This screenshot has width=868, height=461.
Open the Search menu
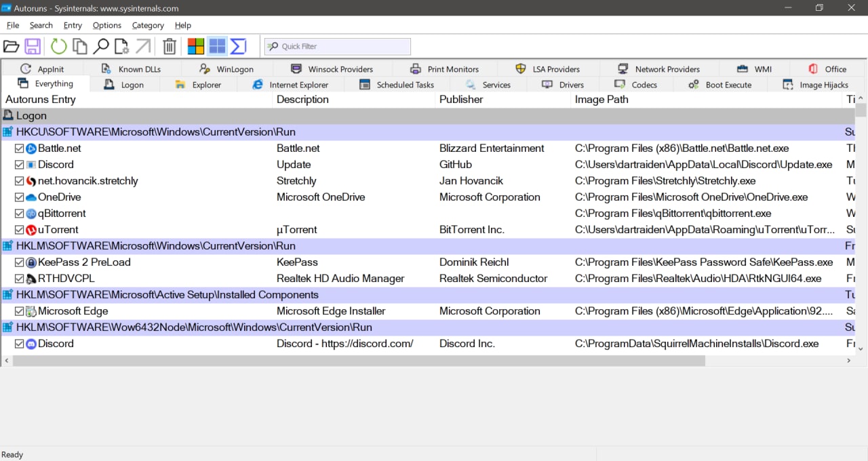tap(41, 25)
